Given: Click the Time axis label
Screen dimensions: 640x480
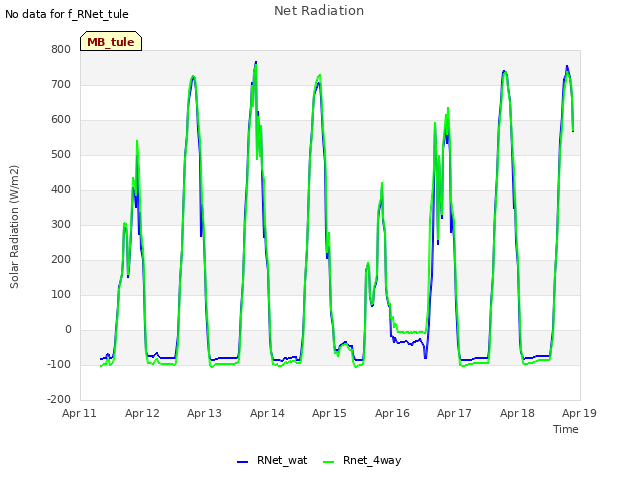Looking at the screenshot, I should click(x=565, y=429).
